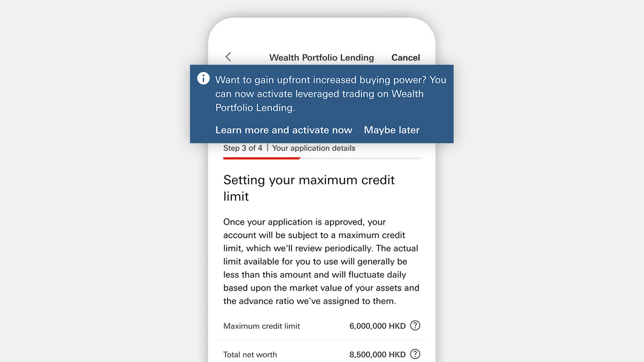Open help for Maximum credit limit
Screen dimensions: 644x362
pyautogui.click(x=415, y=325)
